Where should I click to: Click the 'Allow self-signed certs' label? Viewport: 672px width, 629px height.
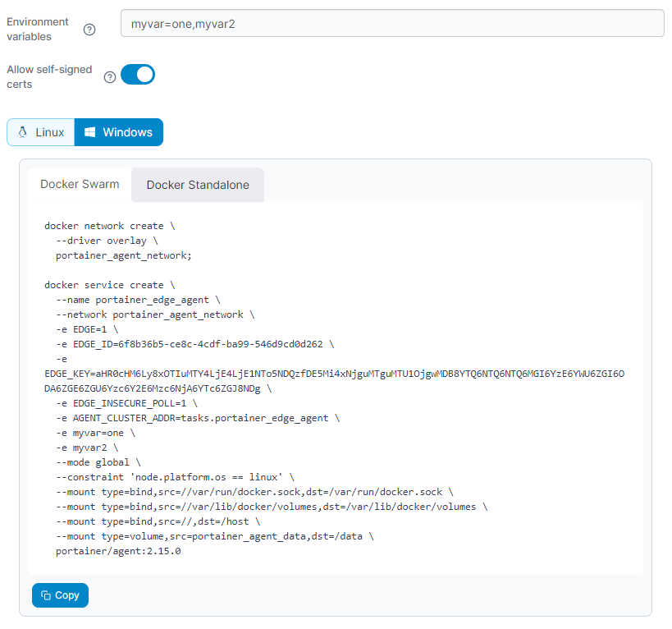49,76
